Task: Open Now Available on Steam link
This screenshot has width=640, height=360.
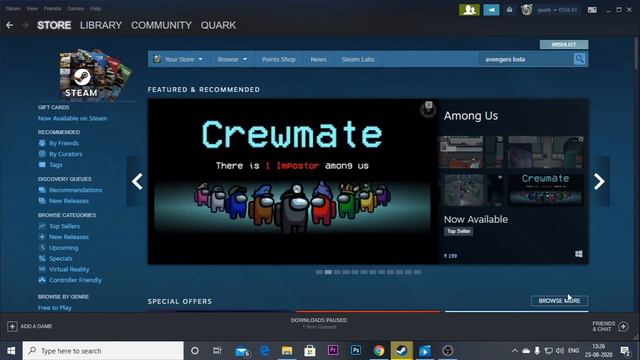Action: click(x=72, y=118)
